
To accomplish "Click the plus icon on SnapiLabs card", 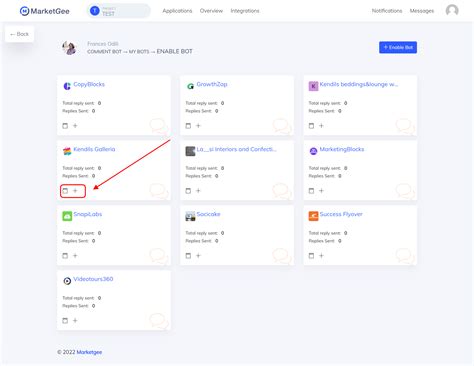I will (x=75, y=256).
